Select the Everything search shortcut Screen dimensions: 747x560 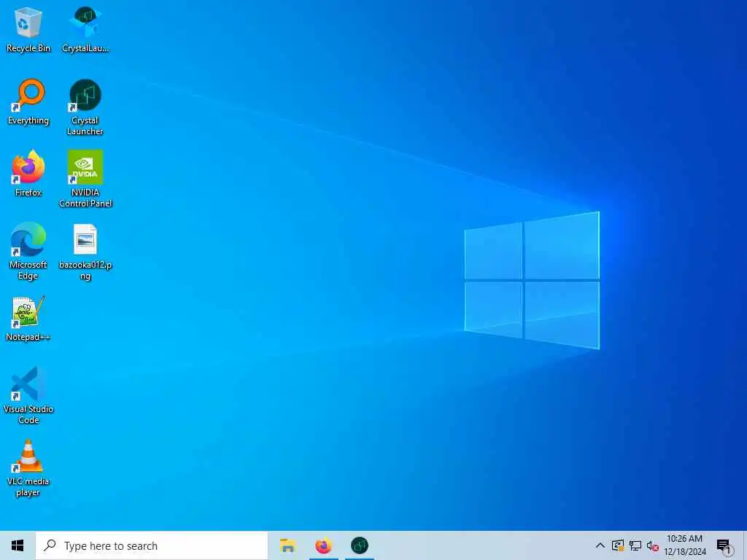(28, 102)
